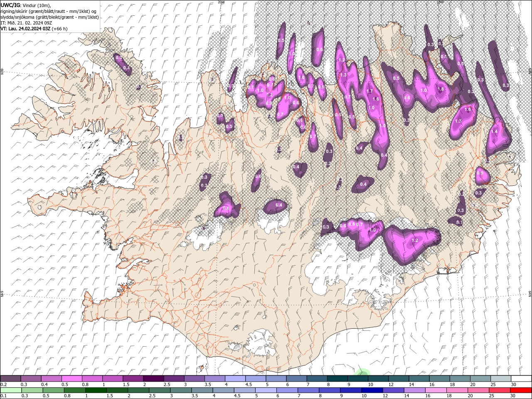Click the '1.7' snowfall value on the map
The height and width of the screenshot is (399, 532).
(x=369, y=91)
